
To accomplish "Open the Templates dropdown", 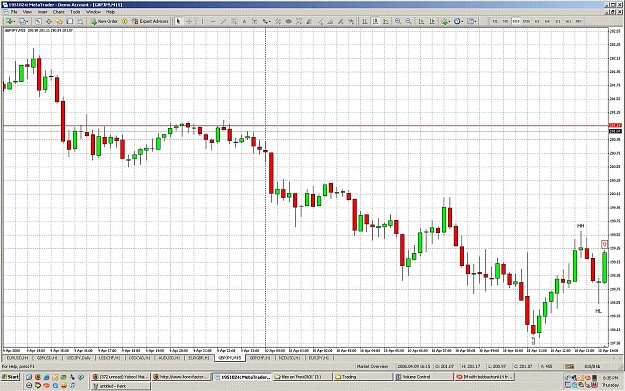I will click(472, 22).
